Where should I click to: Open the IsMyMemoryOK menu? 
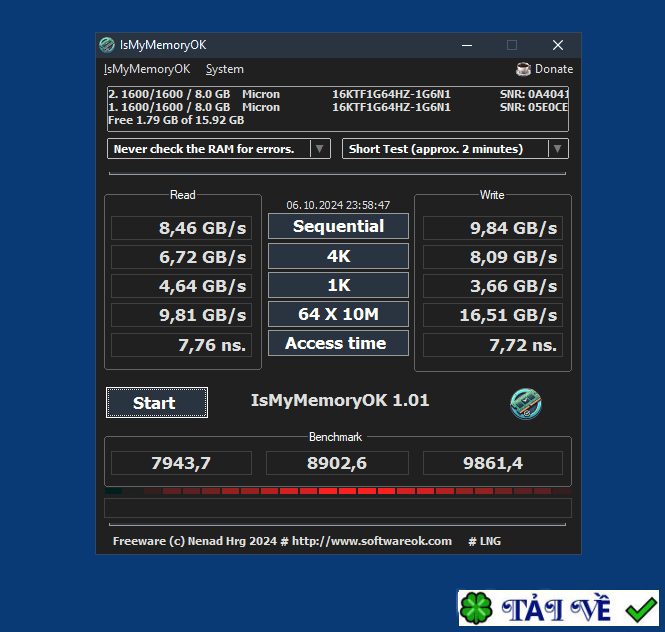[147, 69]
